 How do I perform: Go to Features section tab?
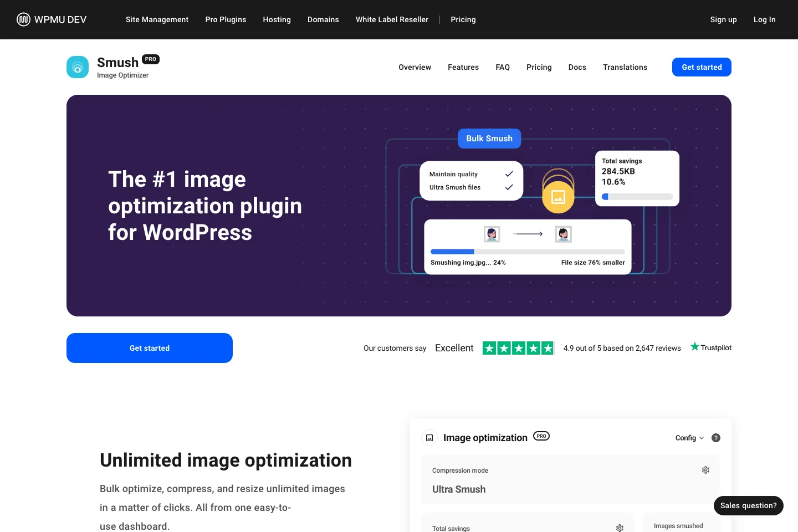pos(463,67)
